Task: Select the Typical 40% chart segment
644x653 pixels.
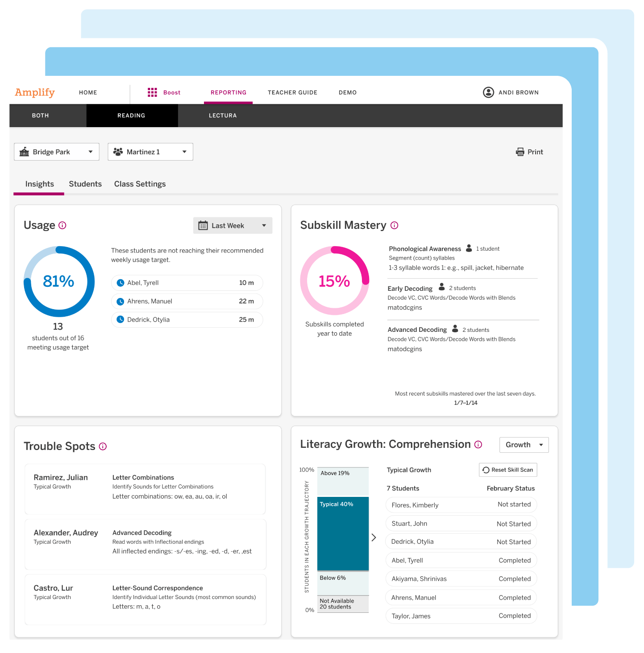Action: [343, 533]
